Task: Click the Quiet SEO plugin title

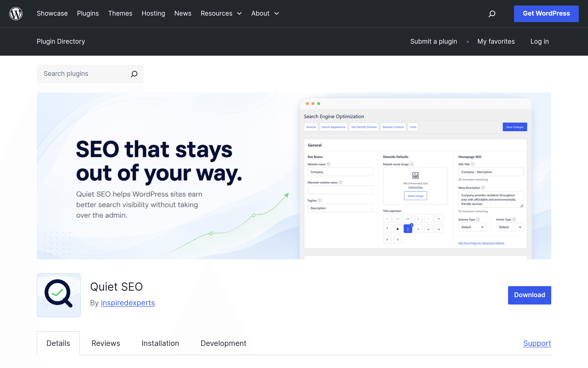Action: (116, 287)
